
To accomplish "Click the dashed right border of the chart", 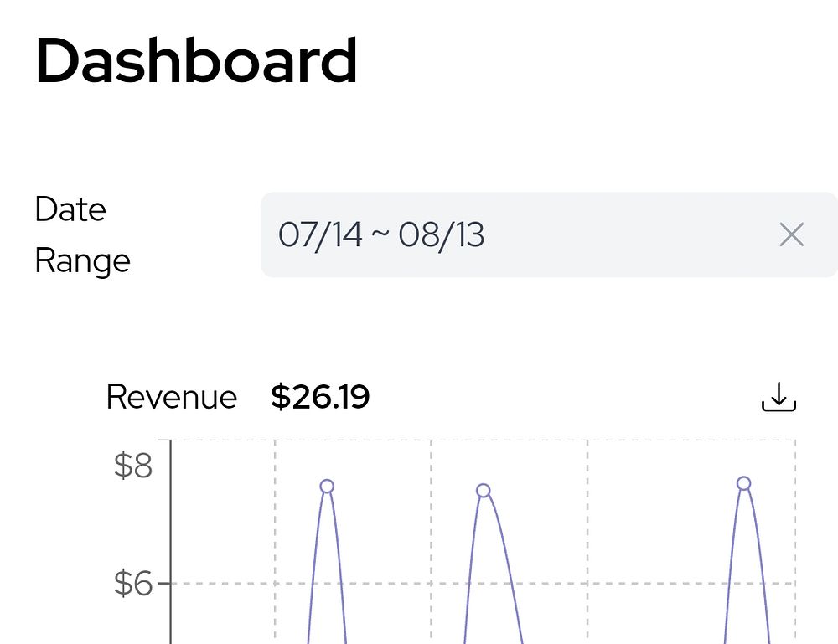I will (796, 542).
